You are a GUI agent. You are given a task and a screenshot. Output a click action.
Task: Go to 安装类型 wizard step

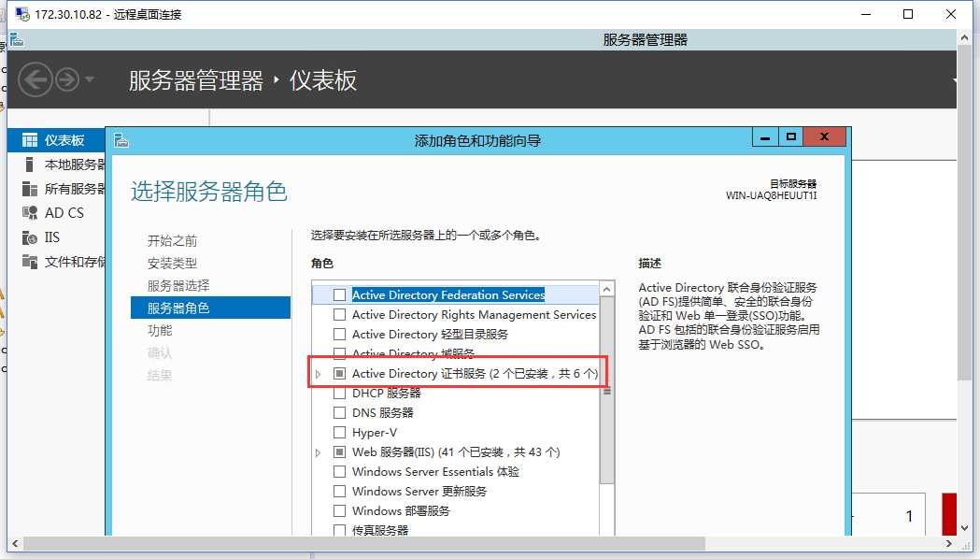point(173,264)
